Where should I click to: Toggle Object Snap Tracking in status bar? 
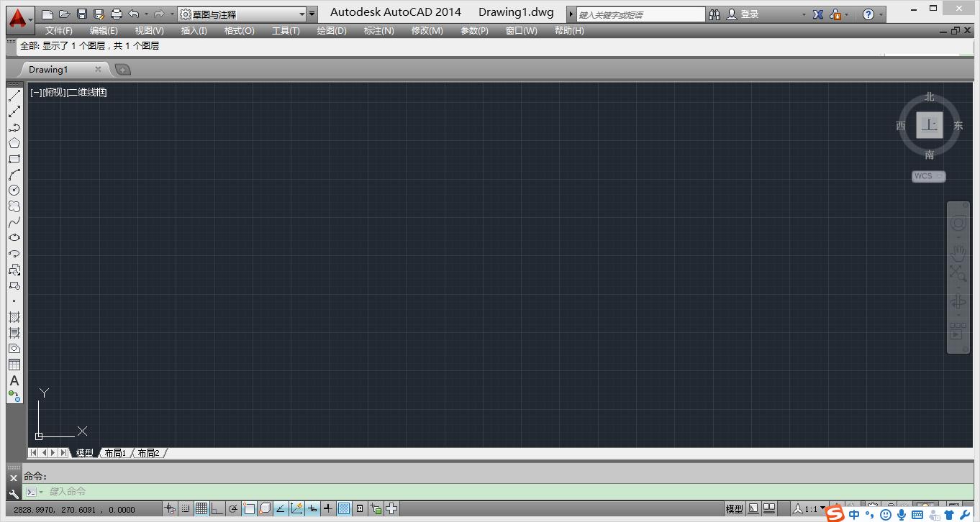coord(281,509)
